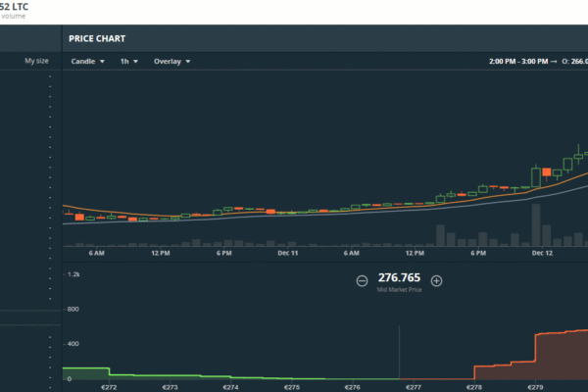Click the My size column header

[x=36, y=61]
